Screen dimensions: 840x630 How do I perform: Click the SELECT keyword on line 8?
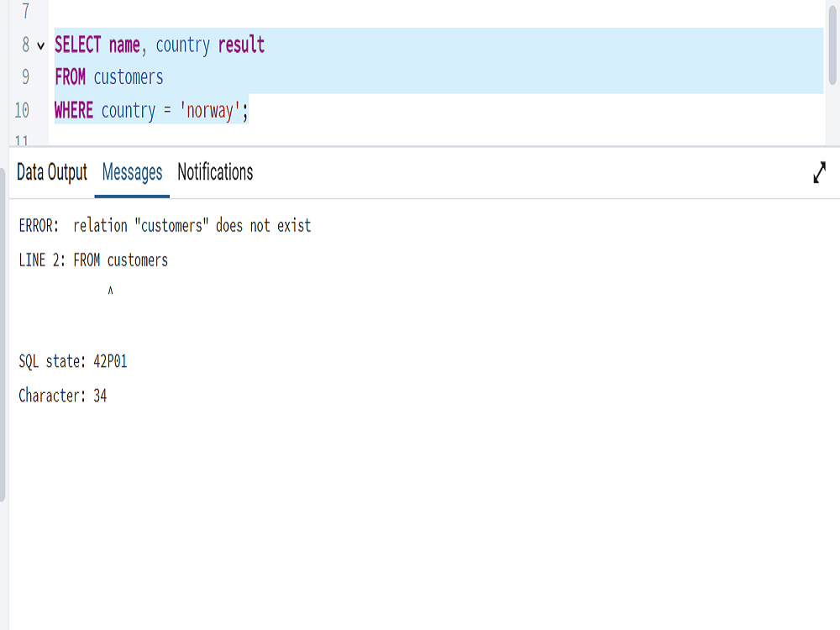pyautogui.click(x=77, y=45)
